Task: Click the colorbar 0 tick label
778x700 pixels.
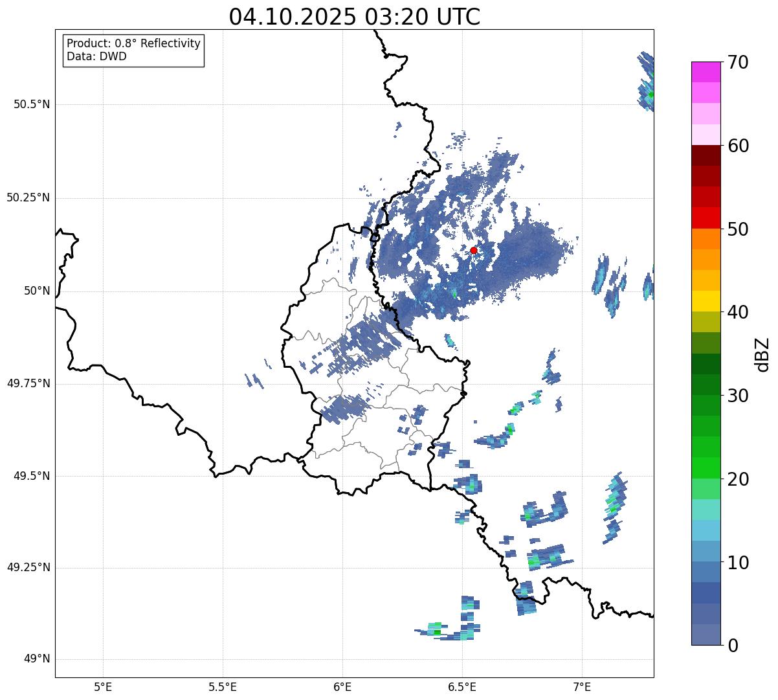Action: pos(733,646)
